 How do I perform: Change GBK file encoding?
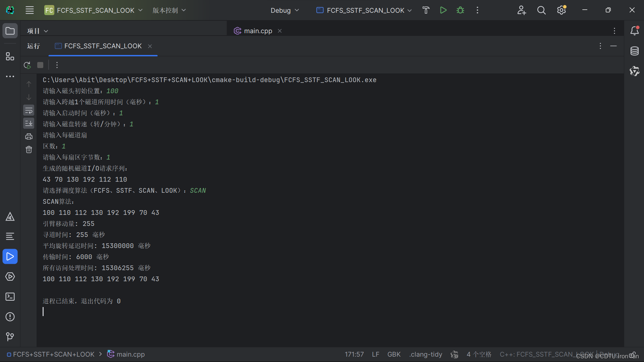coord(394,354)
